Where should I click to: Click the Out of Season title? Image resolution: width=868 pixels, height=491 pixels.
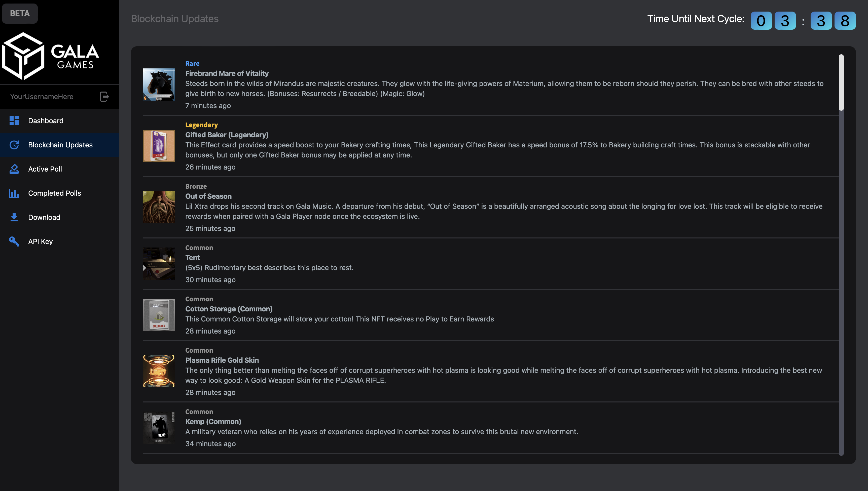[x=208, y=196]
